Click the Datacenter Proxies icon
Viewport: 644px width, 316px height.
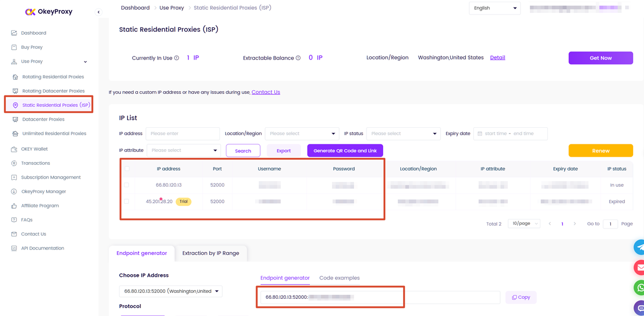(x=16, y=119)
